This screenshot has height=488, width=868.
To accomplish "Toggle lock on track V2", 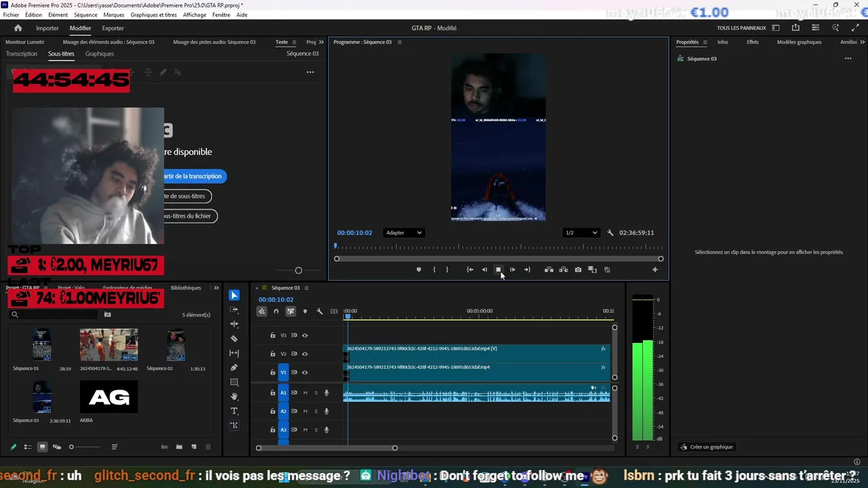I will [273, 354].
